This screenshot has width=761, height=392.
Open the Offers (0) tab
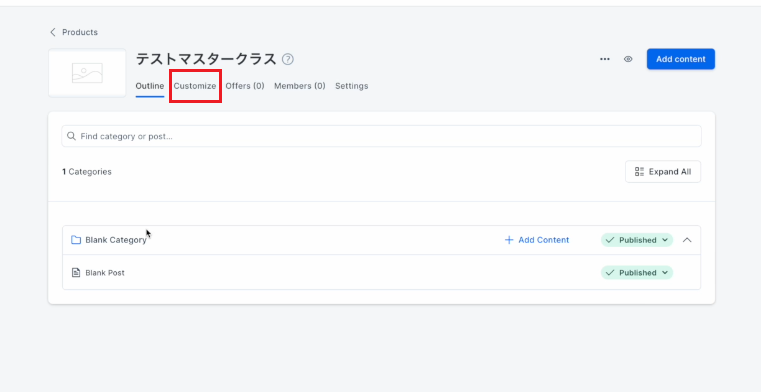coord(245,86)
